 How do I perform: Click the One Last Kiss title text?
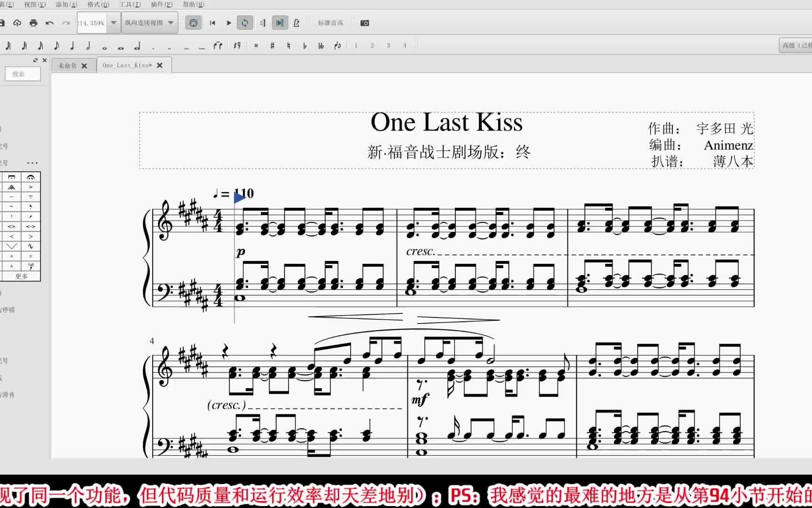[x=446, y=122]
